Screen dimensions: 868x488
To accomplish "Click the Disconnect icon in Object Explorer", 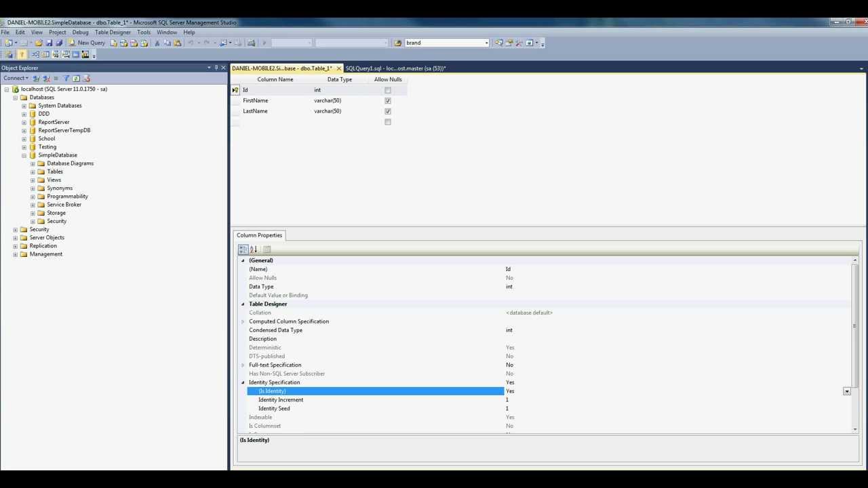I will click(x=46, y=78).
